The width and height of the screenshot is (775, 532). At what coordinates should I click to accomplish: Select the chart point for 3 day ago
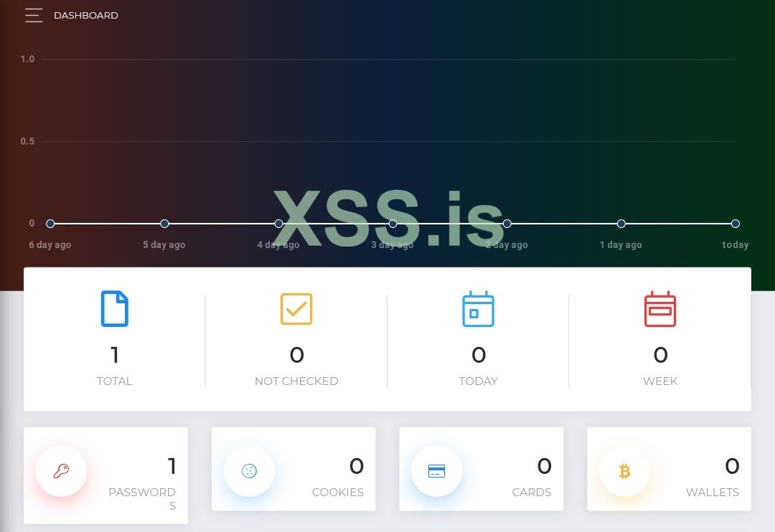(x=393, y=224)
